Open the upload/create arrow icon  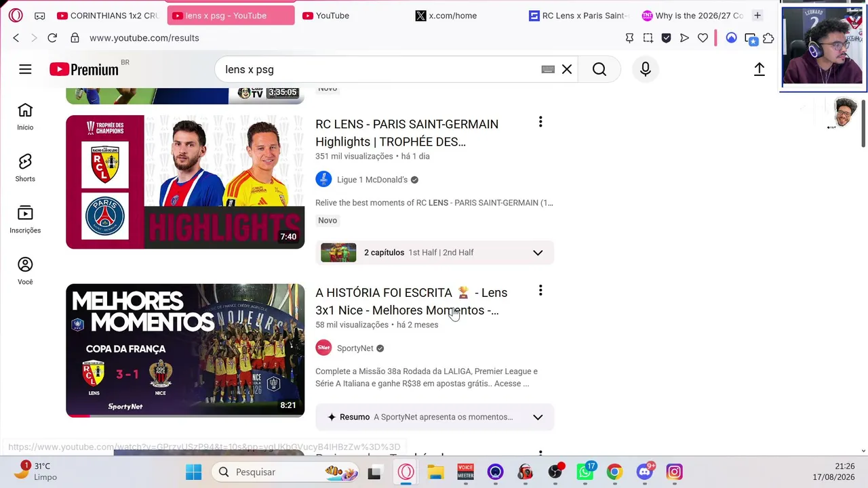pyautogui.click(x=759, y=69)
